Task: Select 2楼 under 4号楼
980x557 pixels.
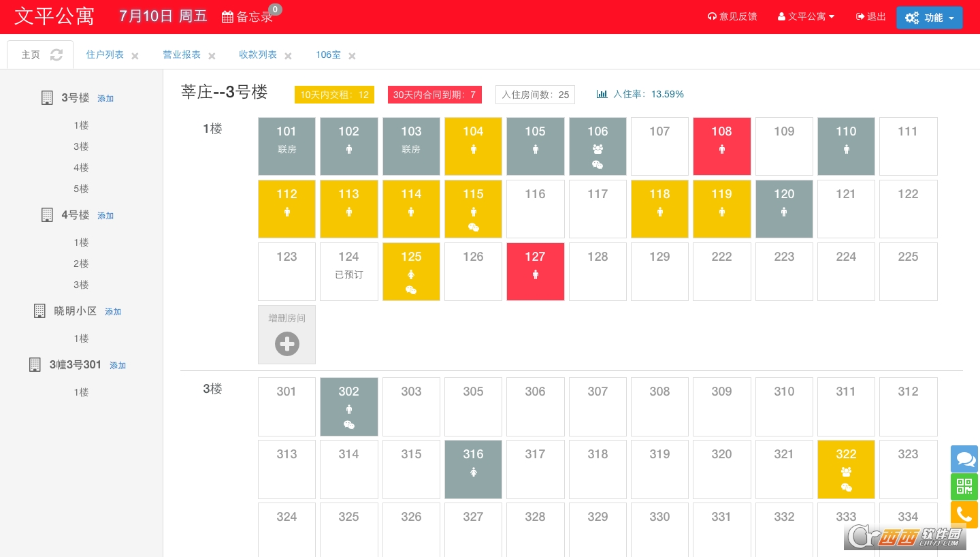Action: 81,264
